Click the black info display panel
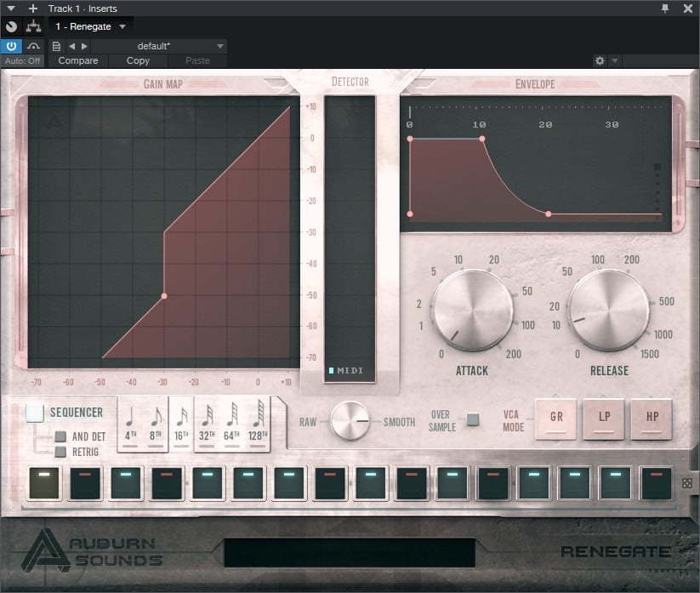 point(350,553)
